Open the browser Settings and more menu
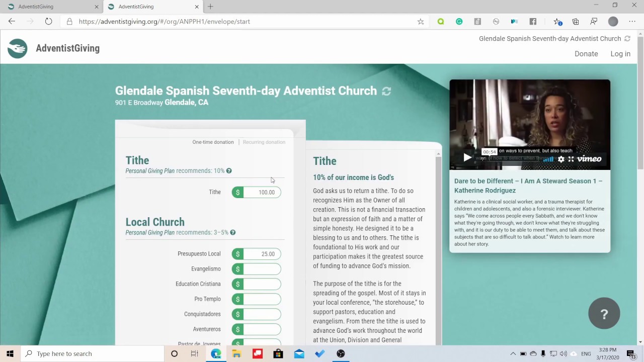 tap(632, 22)
